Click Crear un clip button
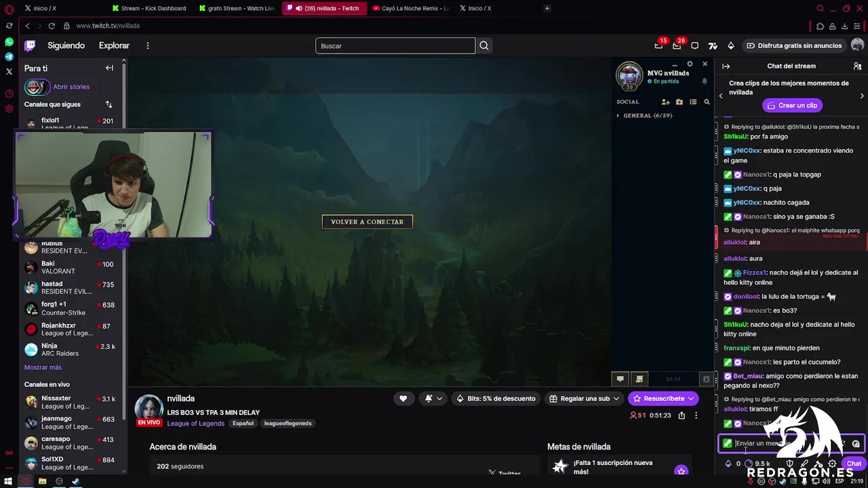The image size is (868, 488). (792, 105)
